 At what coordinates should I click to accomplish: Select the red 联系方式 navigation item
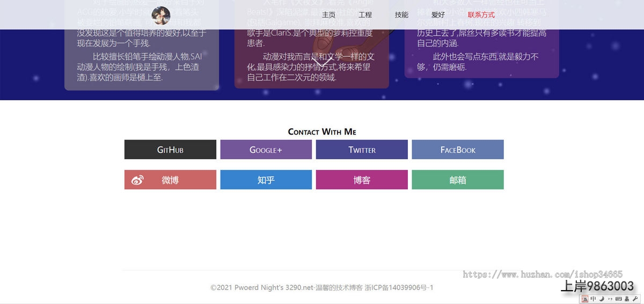click(x=481, y=15)
